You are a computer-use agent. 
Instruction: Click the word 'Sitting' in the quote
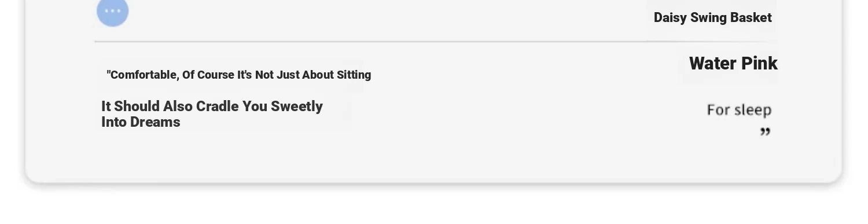354,75
